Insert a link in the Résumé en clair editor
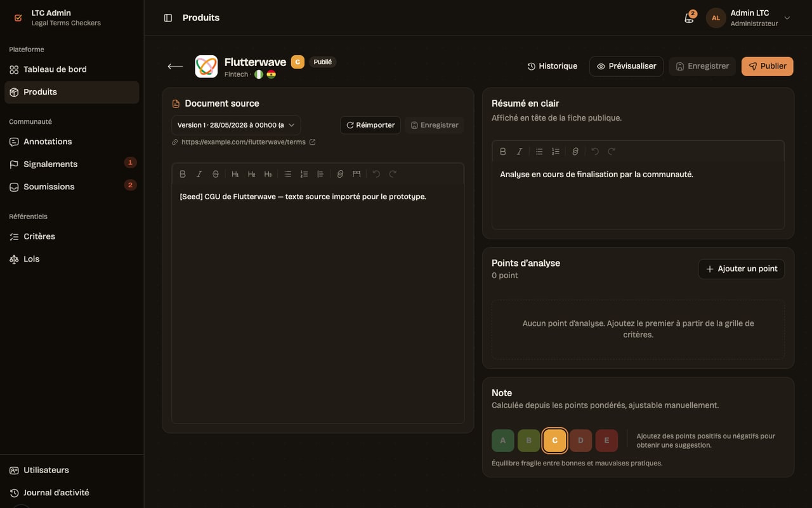This screenshot has height=508, width=812. pos(575,152)
